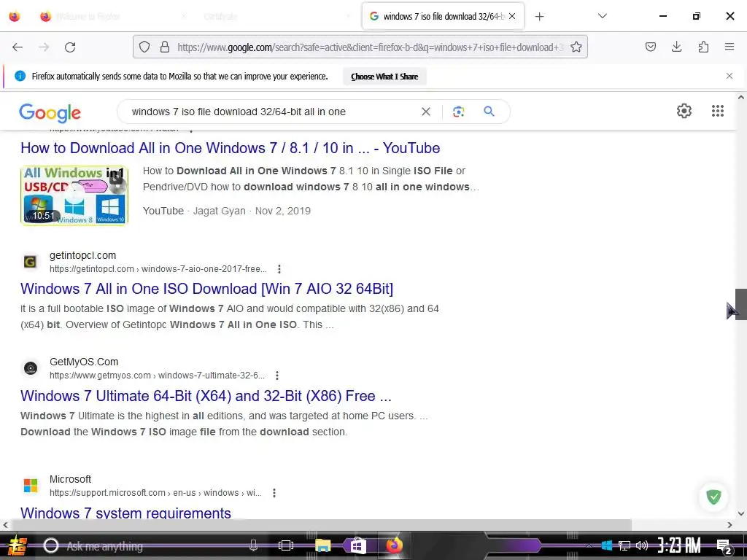This screenshot has width=747, height=560.
Task: Close the windows 7 iso search tab
Action: (512, 16)
